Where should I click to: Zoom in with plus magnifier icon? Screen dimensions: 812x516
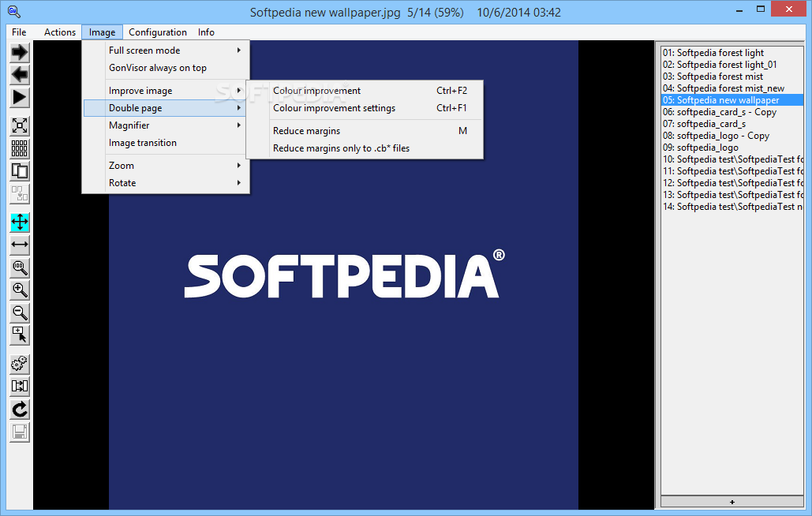(20, 290)
